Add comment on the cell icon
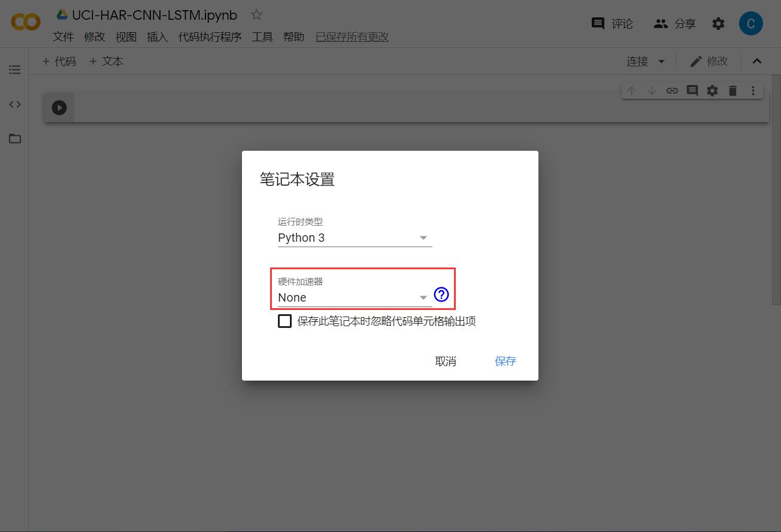 click(692, 91)
